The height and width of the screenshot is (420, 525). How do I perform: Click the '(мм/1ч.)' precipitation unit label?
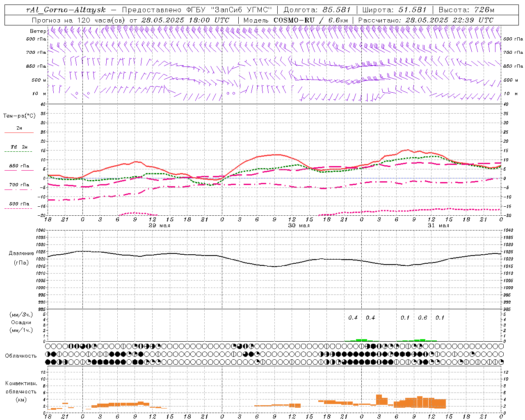[x=21, y=330]
